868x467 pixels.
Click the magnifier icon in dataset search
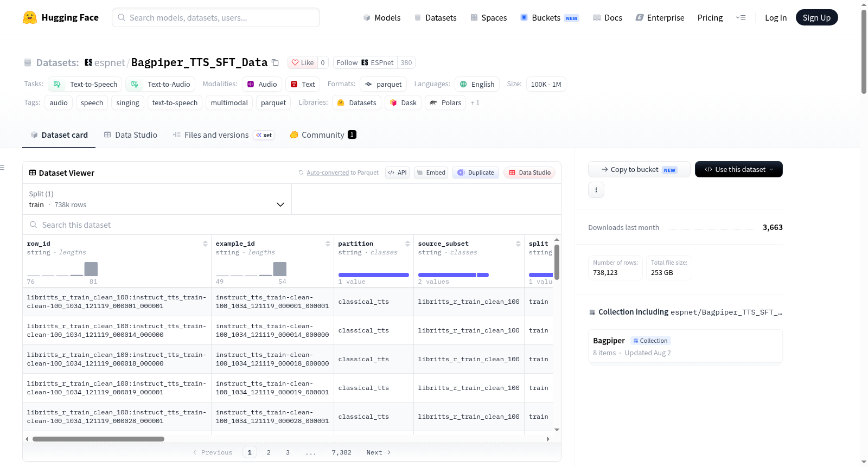pyautogui.click(x=34, y=225)
